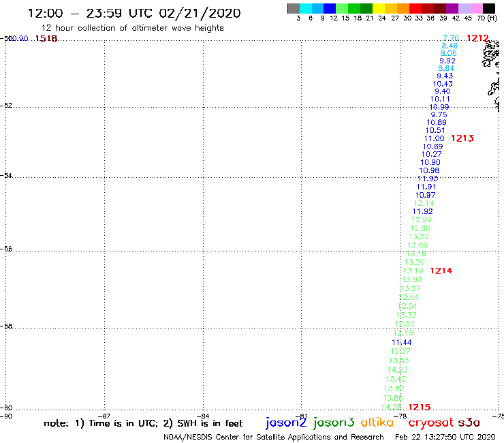Screen dimensions: 504x443
Task: Click the reading 11.00 beside 1213
Action: (435, 138)
